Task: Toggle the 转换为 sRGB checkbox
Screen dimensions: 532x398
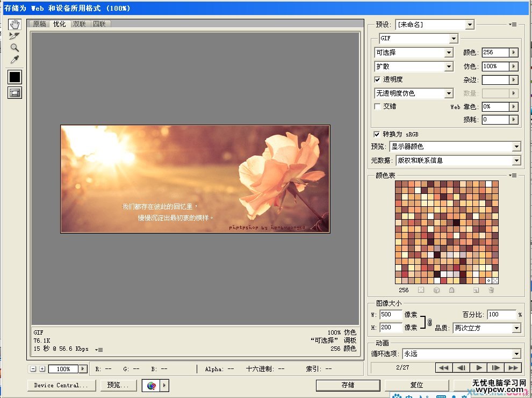Action: click(x=377, y=134)
